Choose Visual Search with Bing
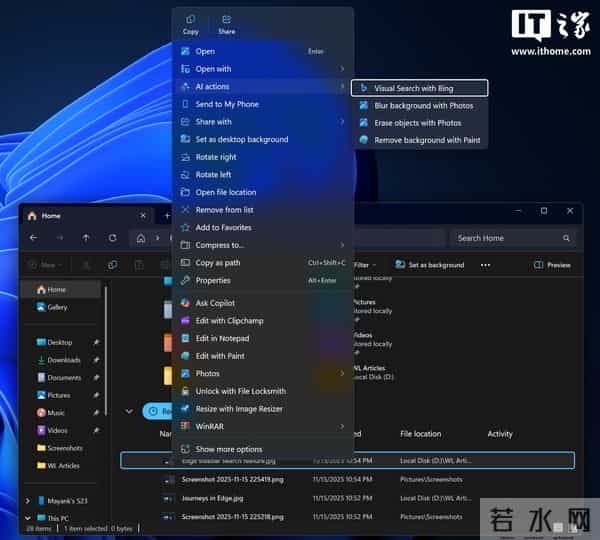 [x=419, y=88]
